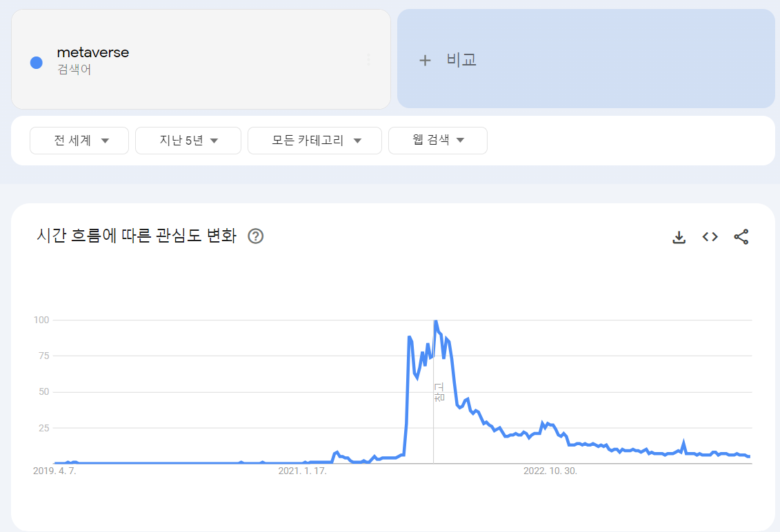Open the 모든 카테고리 category dropdown

click(x=314, y=140)
